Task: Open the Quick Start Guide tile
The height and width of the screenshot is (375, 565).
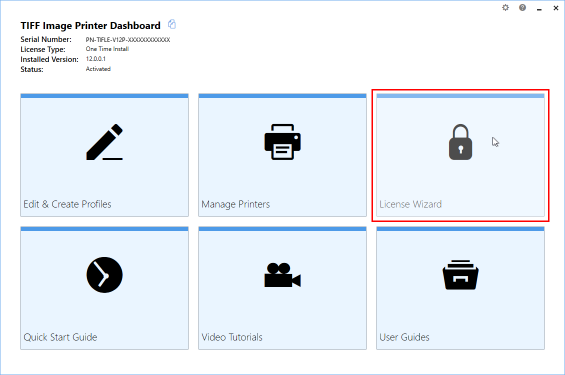Action: click(104, 288)
